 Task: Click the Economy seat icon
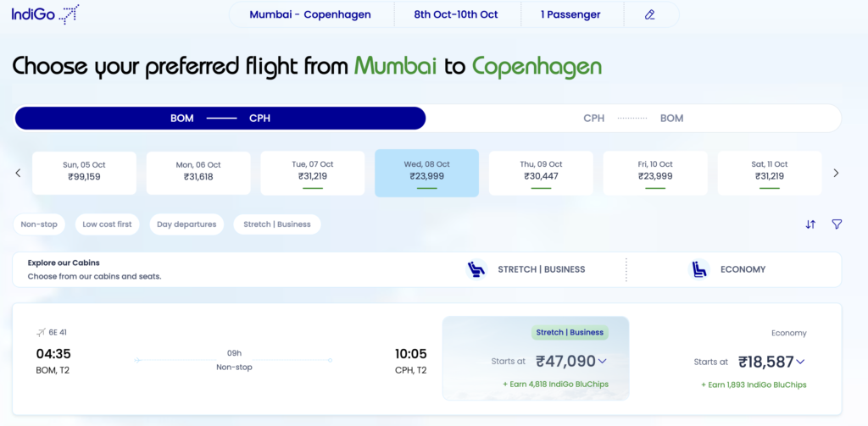pyautogui.click(x=699, y=269)
